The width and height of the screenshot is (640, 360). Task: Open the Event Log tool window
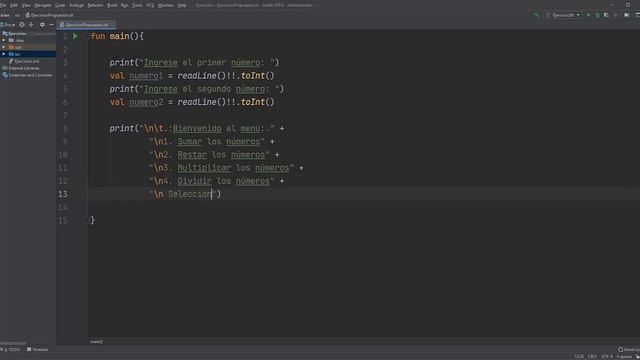629,350
